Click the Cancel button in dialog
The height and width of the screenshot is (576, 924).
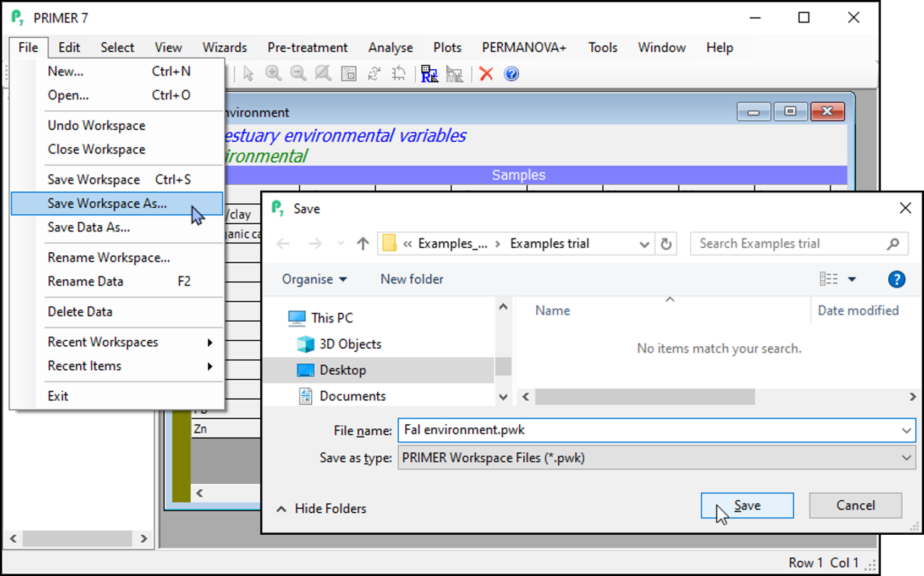point(855,506)
